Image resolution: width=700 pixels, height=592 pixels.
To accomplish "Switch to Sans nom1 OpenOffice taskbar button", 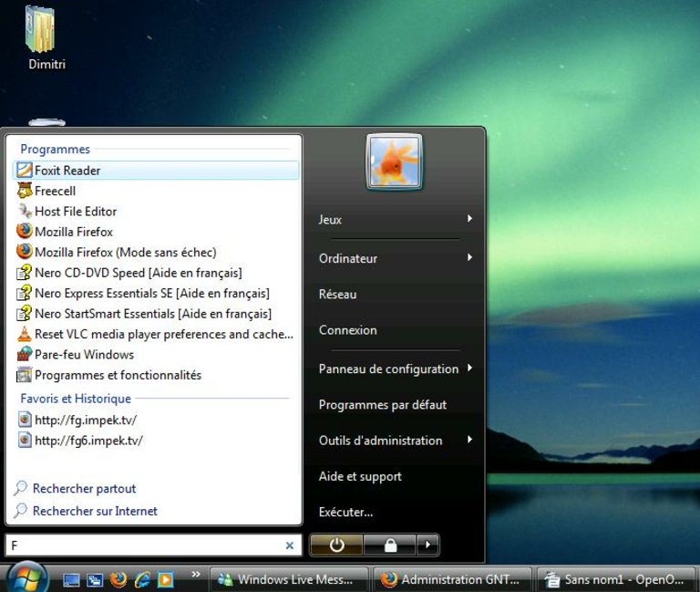I will [616, 580].
